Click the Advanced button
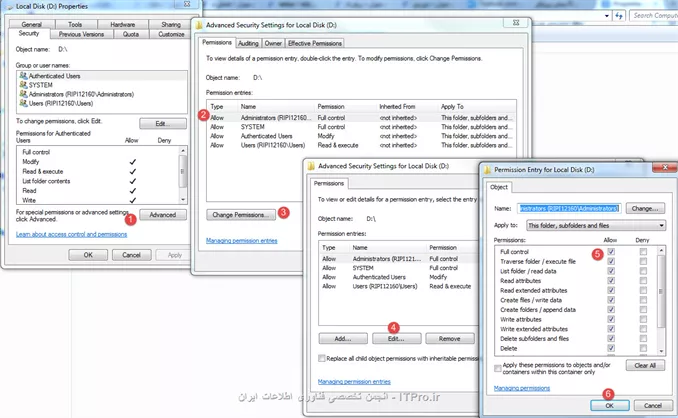The width and height of the screenshot is (678, 418). click(163, 215)
